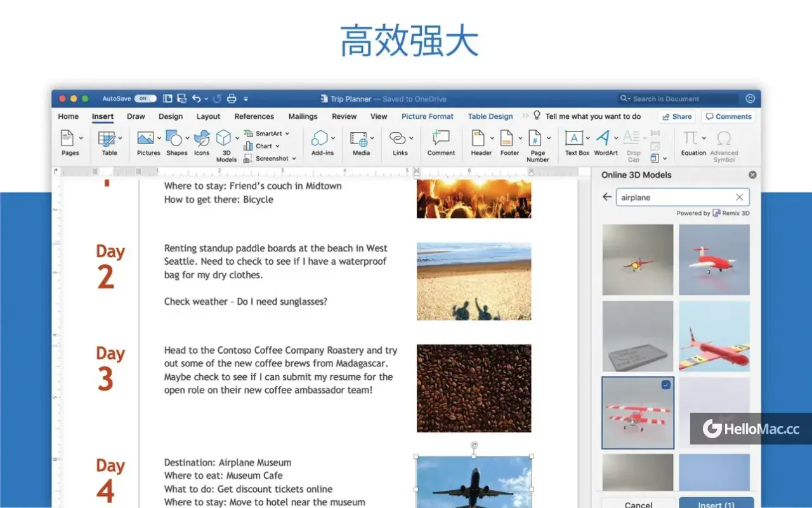This screenshot has width=812, height=508.
Task: Switch to the Home tab
Action: click(68, 116)
